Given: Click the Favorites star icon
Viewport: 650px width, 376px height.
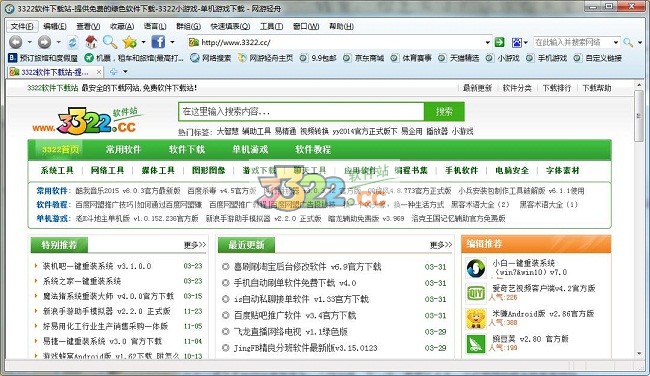Looking at the screenshot, I should pyautogui.click(x=130, y=42).
